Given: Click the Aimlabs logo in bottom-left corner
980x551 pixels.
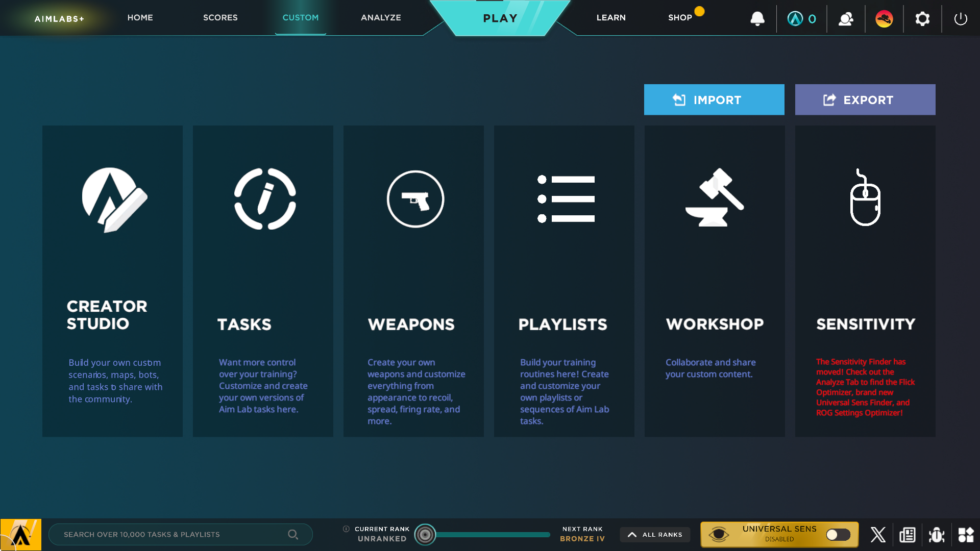Looking at the screenshot, I should pyautogui.click(x=21, y=535).
